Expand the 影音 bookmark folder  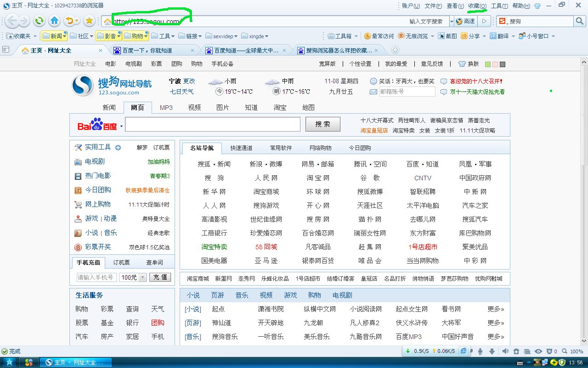119,36
